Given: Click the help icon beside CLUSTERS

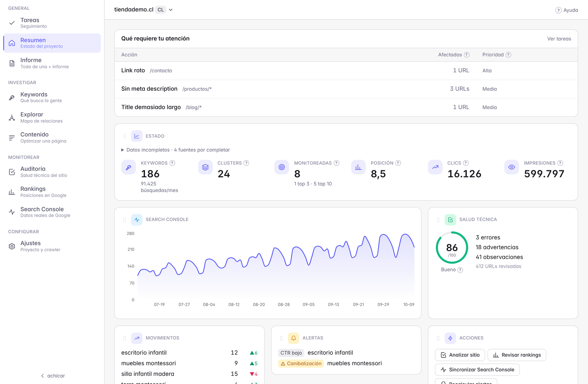Looking at the screenshot, I should pos(246,163).
